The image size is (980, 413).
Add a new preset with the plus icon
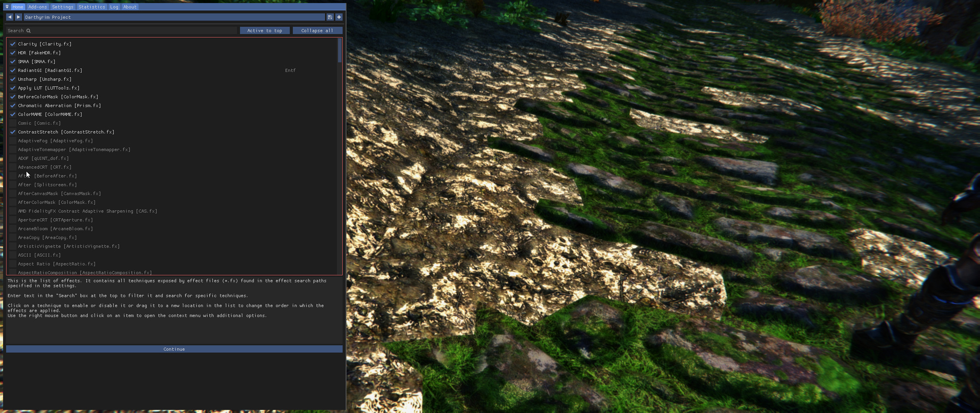pos(339,17)
